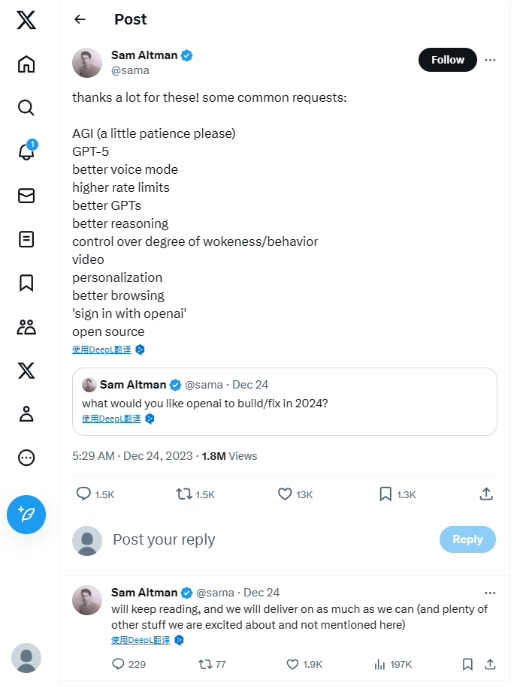The height and width of the screenshot is (687, 519).
Task: Bookmark the main post showing 1.3K
Action: pos(397,494)
